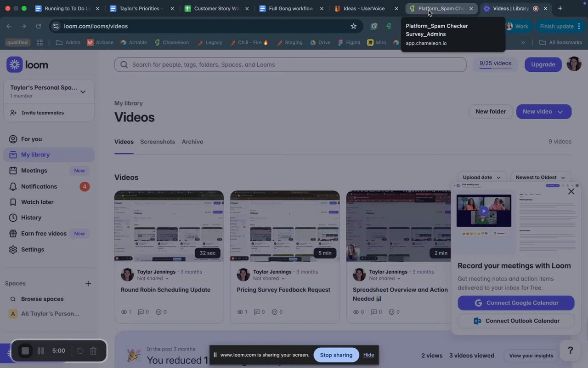This screenshot has height=368, width=588.
Task: Open the Upload date filter dropdown
Action: (482, 178)
